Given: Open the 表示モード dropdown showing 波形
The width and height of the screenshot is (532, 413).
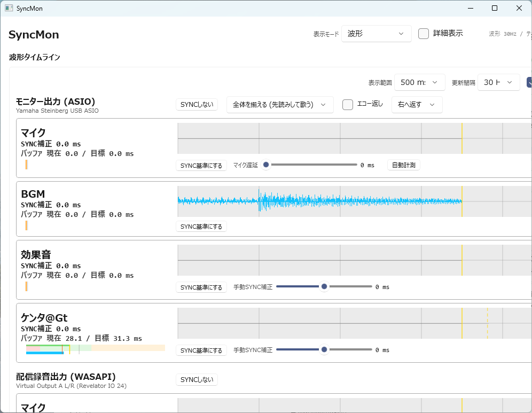Looking at the screenshot, I should 376,34.
